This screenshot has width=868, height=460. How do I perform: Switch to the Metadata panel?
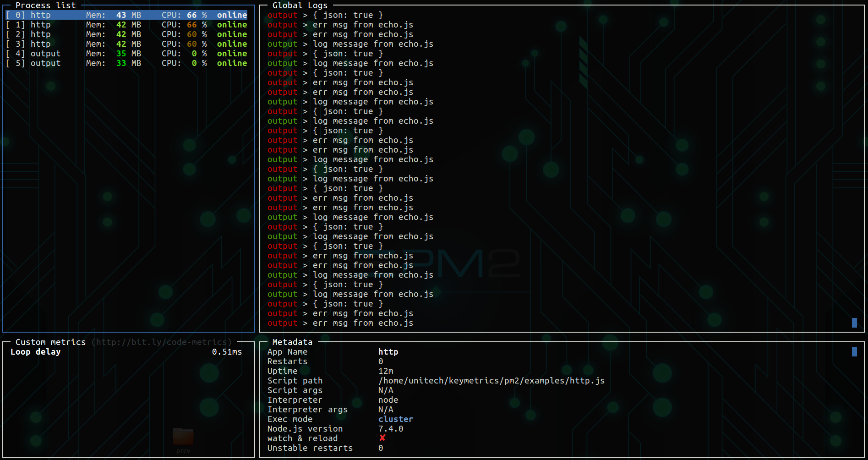coord(292,342)
